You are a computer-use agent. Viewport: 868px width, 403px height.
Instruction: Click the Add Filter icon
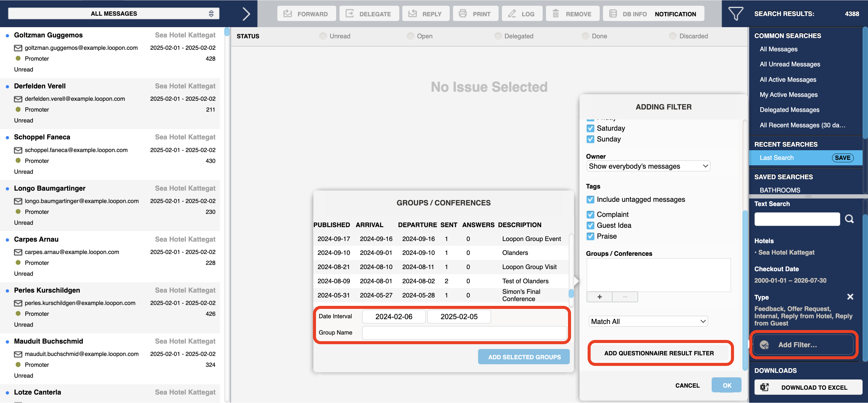tap(764, 345)
